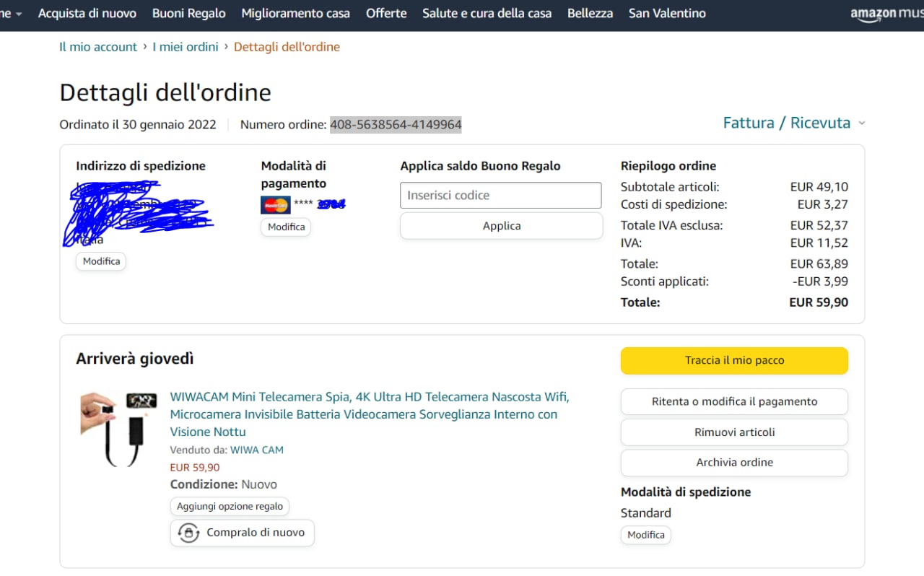This screenshot has height=576, width=924.
Task: Archive the order with Archivia ordine
Action: pyautogui.click(x=734, y=463)
